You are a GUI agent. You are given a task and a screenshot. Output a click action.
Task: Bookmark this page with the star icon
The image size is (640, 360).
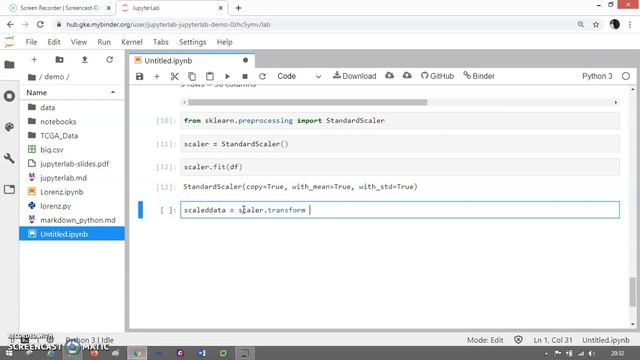[x=596, y=24]
